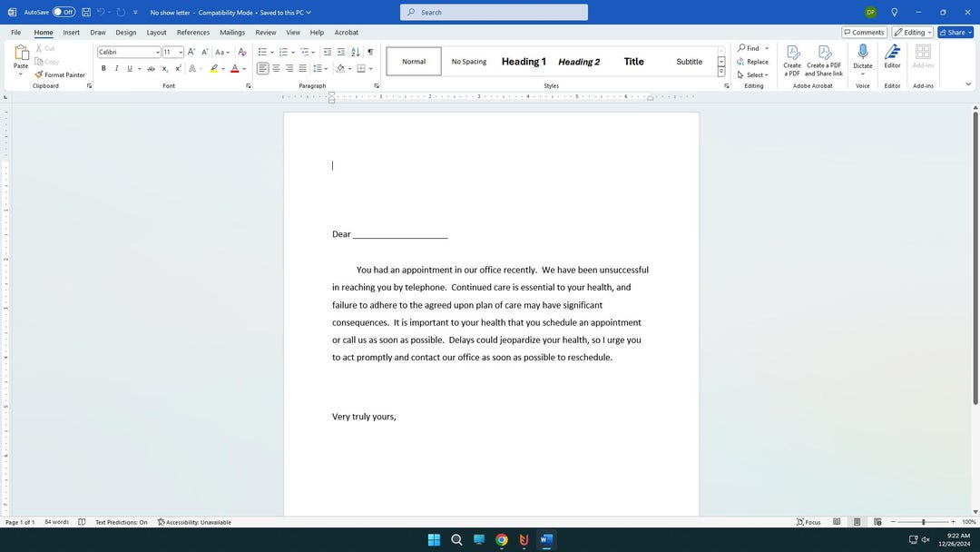This screenshot has width=980, height=552.
Task: Apply italic formatting
Action: tap(116, 68)
